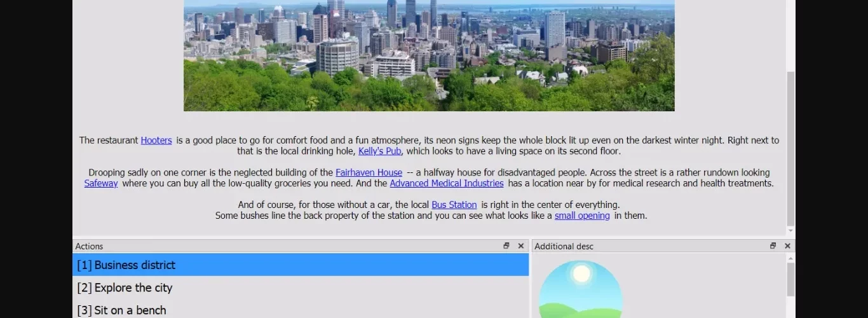This screenshot has height=318, width=868.
Task: Open the Safeway grocery link
Action: click(x=101, y=184)
